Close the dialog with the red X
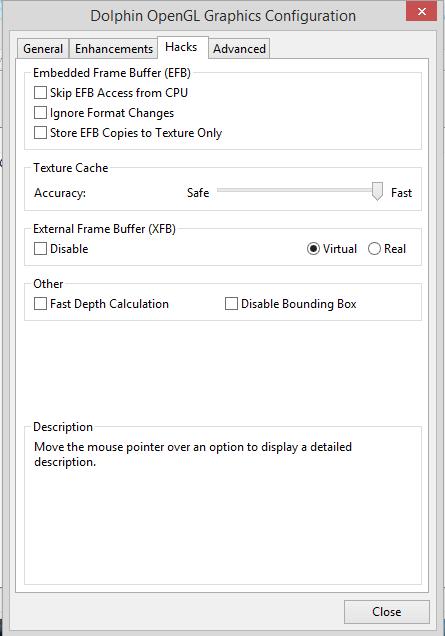 pos(421,11)
